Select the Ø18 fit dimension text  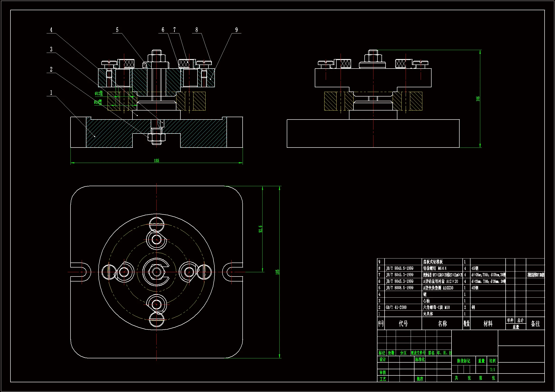[x=98, y=102]
